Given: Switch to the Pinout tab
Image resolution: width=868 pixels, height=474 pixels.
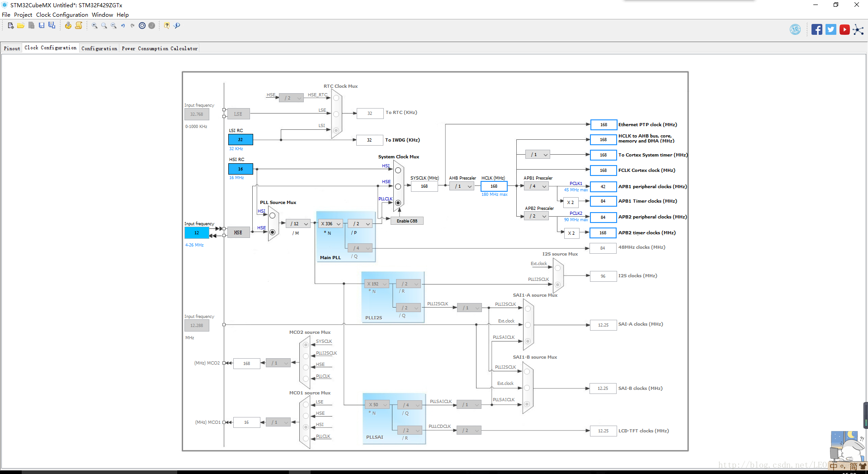Looking at the screenshot, I should coord(12,48).
